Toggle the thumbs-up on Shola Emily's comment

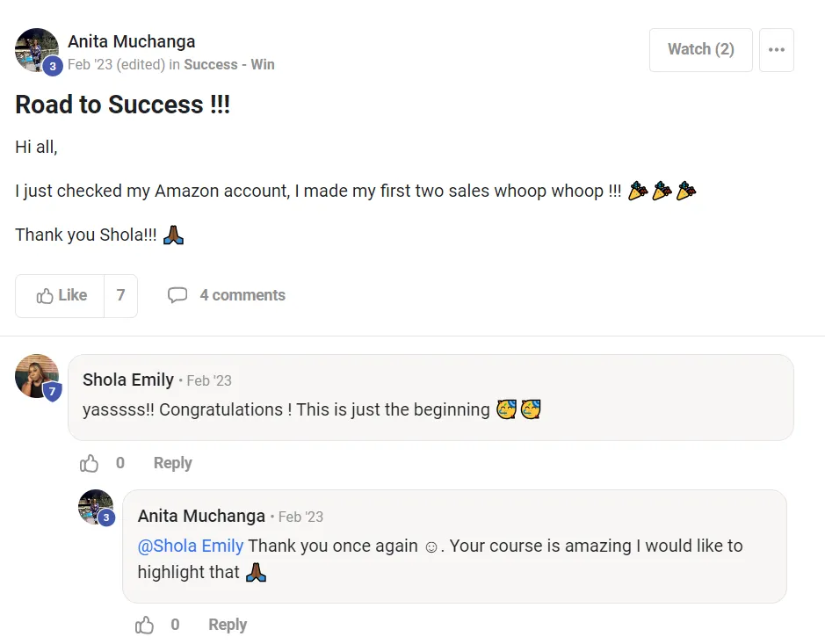click(90, 463)
